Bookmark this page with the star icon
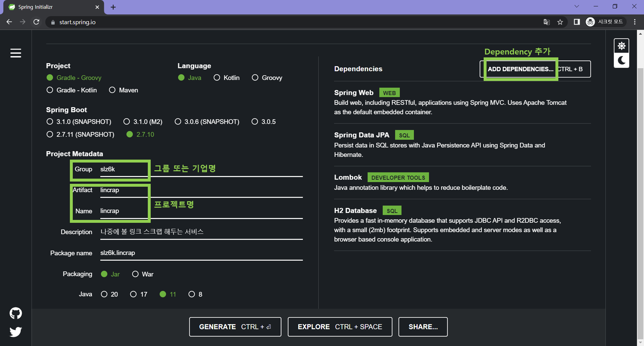The image size is (644, 346). click(x=560, y=22)
